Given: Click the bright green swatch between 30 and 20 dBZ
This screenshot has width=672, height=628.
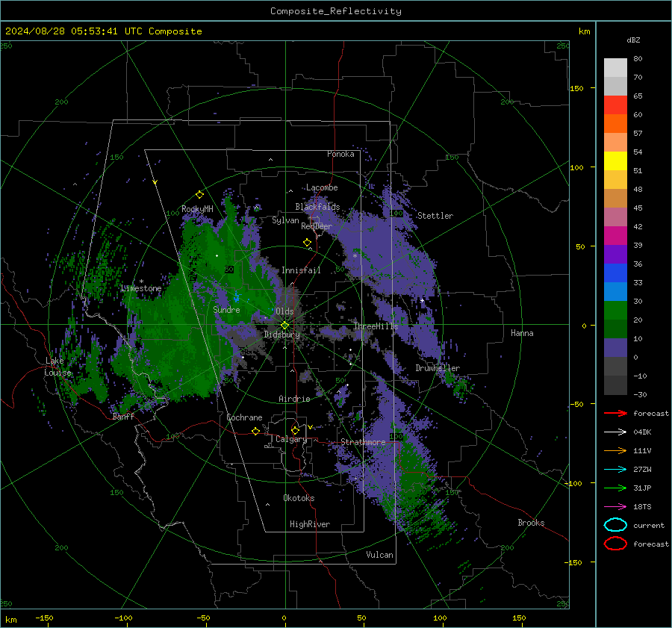Looking at the screenshot, I should (615, 311).
